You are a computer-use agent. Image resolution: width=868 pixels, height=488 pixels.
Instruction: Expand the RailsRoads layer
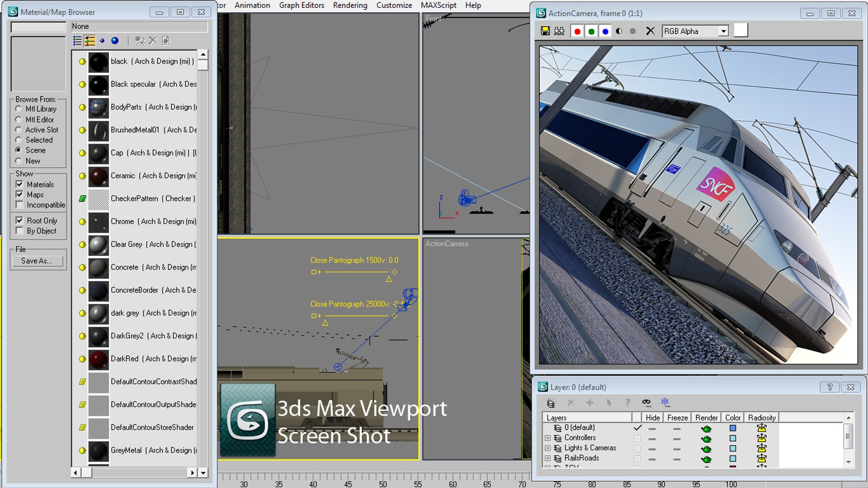click(x=547, y=458)
